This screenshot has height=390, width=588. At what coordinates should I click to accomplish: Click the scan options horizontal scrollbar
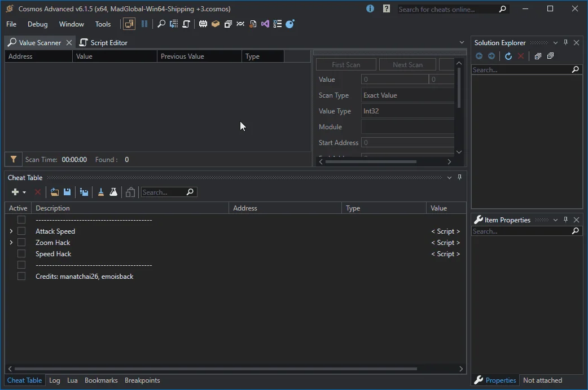pyautogui.click(x=371, y=161)
